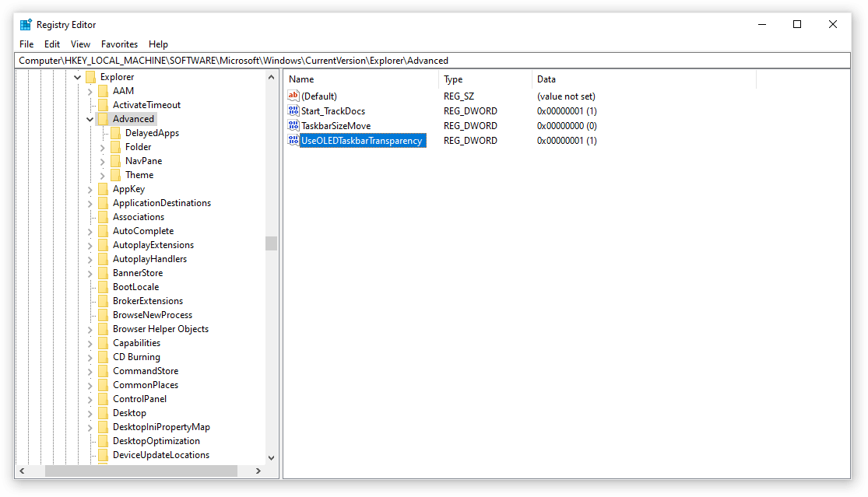Screen dimensions: 868x497
Task: Collapse the Explorer key
Action: point(78,77)
